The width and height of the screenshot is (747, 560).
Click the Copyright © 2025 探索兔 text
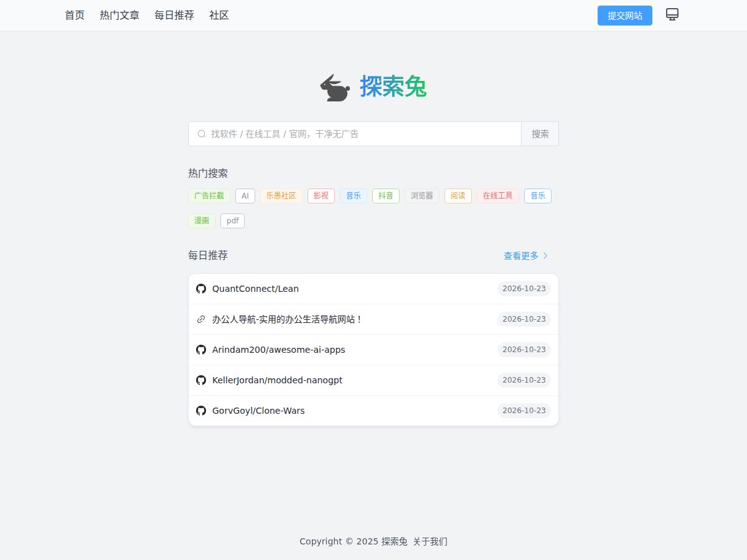click(354, 541)
